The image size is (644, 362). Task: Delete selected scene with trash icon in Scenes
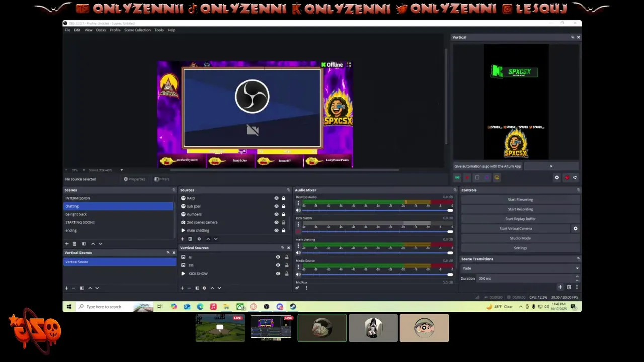(x=74, y=244)
